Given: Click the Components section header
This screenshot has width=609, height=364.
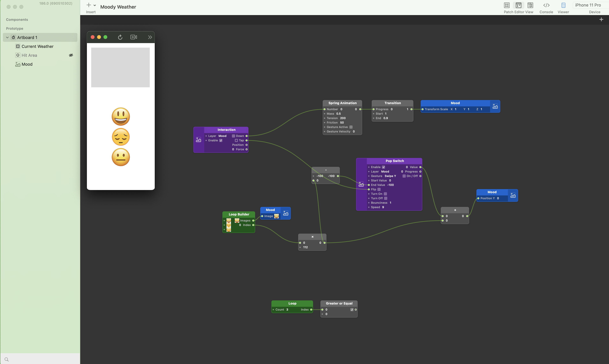Looking at the screenshot, I should tap(17, 20).
